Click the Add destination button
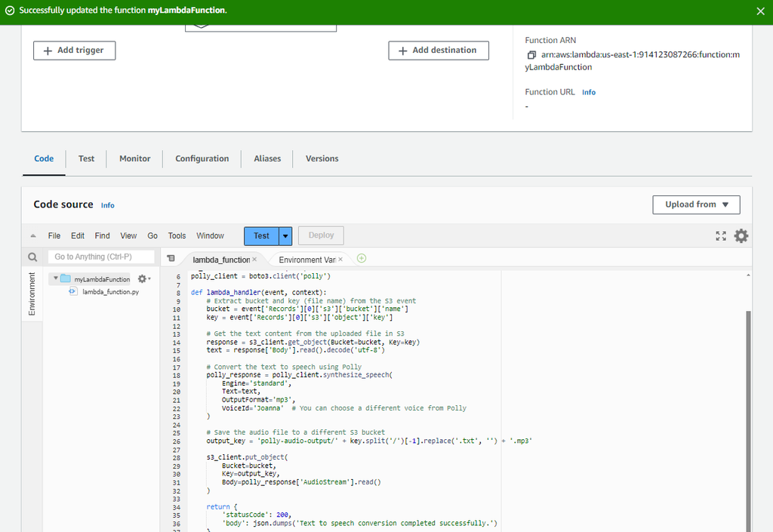The image size is (773, 532). click(438, 51)
